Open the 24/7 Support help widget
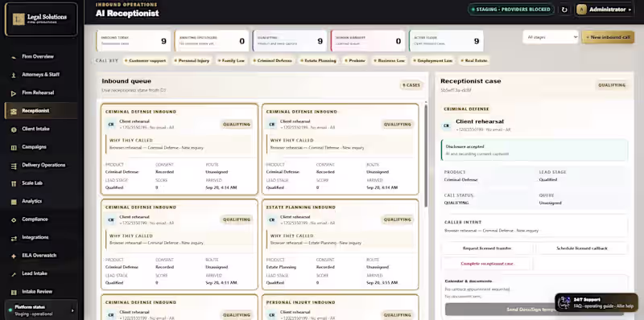644x320 pixels. point(596,302)
